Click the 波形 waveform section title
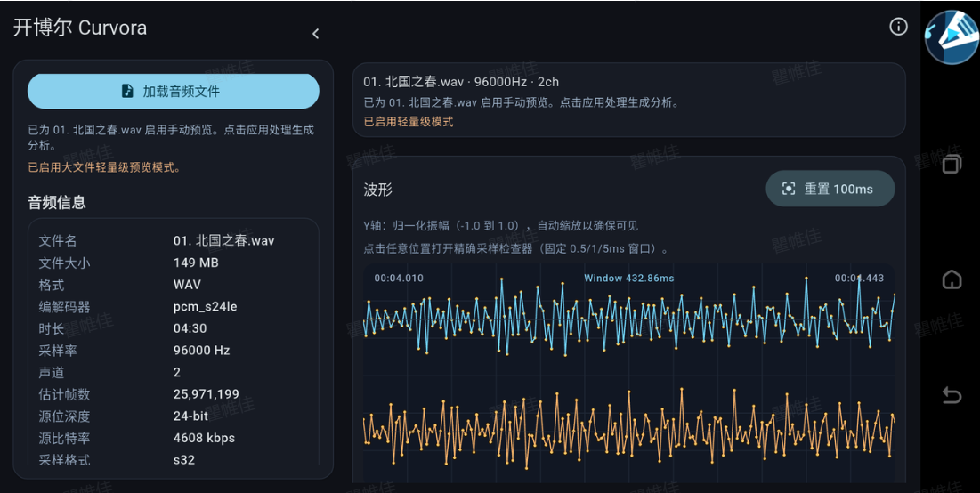The width and height of the screenshot is (980, 493). 378,190
